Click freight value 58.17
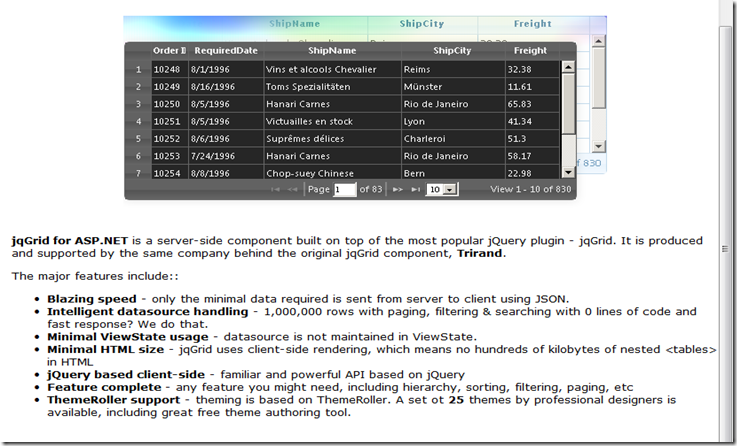This screenshot has width=737, height=446. [x=533, y=156]
